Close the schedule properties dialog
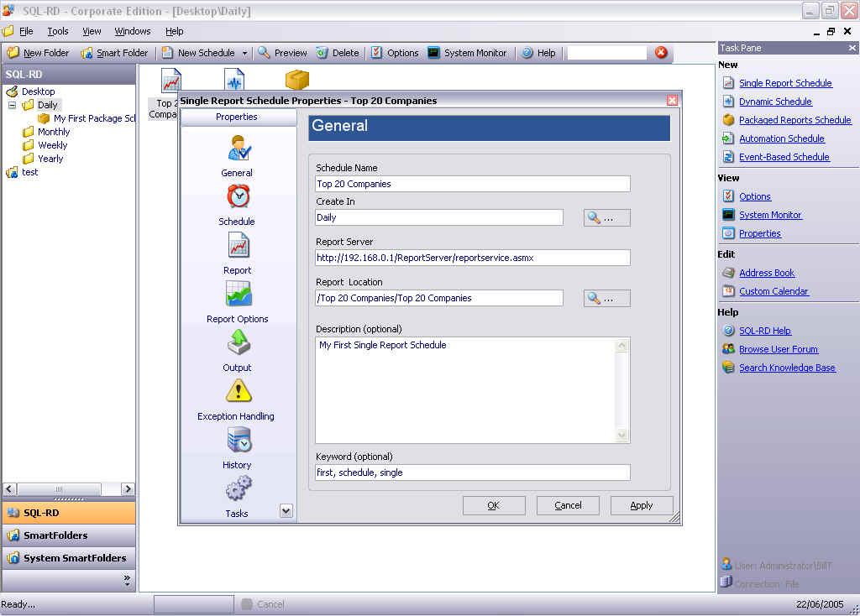 (x=672, y=101)
